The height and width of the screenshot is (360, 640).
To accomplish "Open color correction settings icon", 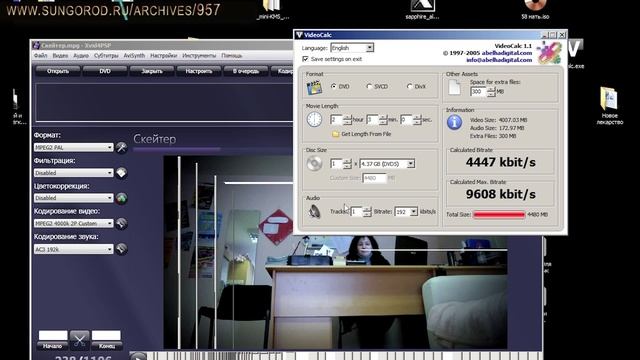I will pos(121,198).
